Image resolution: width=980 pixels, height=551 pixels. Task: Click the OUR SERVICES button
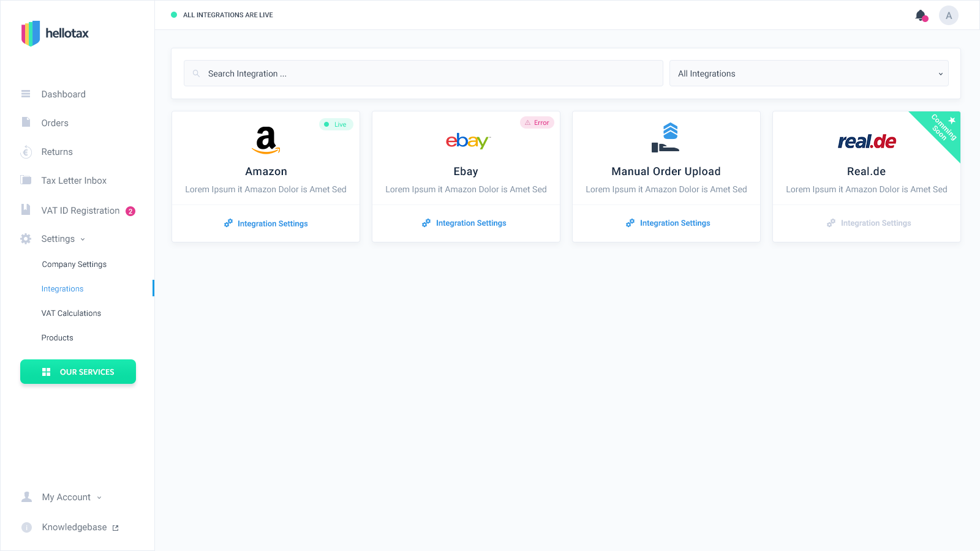point(78,372)
